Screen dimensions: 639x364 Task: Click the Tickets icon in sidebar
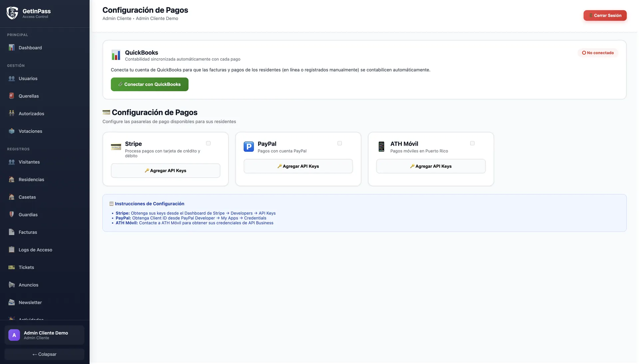coord(12,267)
